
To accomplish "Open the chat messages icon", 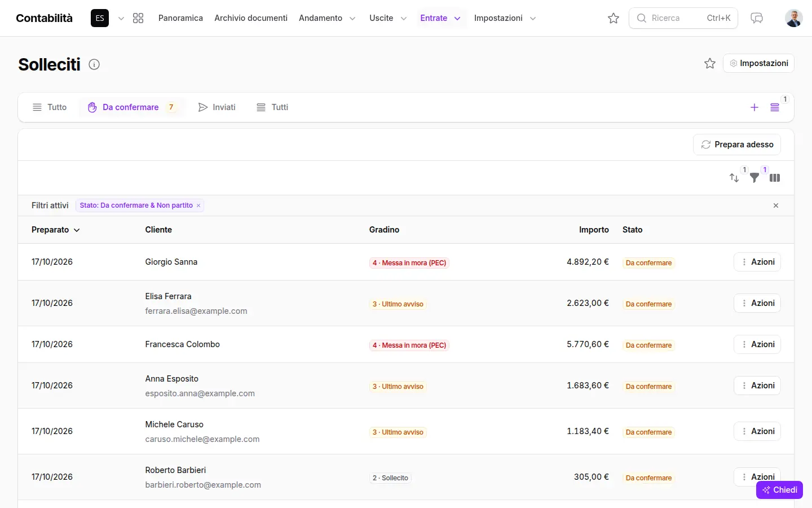I will point(757,18).
